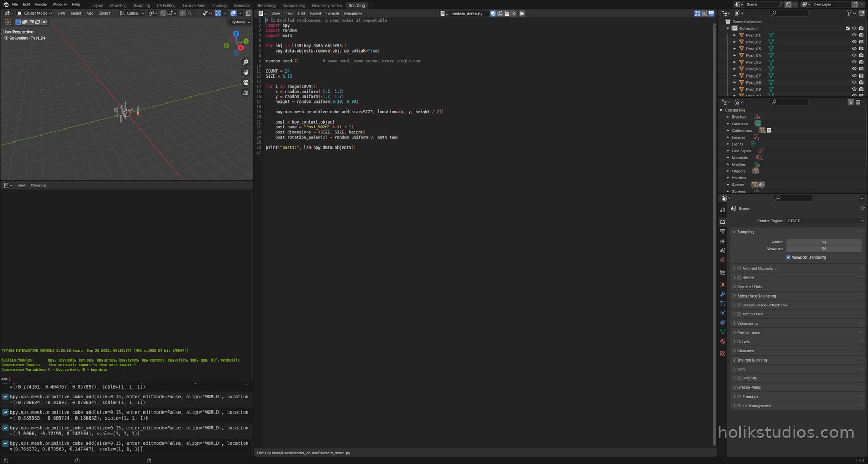This screenshot has height=464, width=868.
Task: Toggle the Bloom checkbox
Action: pyautogui.click(x=739, y=278)
